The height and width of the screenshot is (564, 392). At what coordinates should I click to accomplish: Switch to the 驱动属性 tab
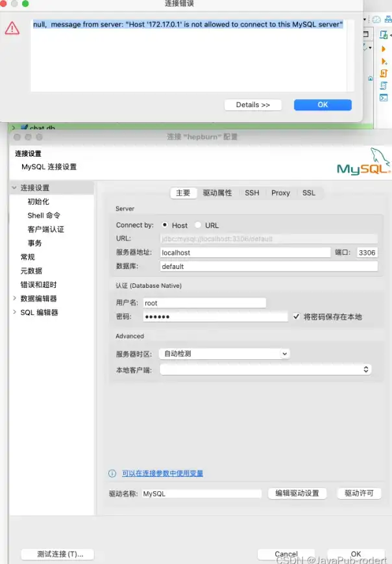pyautogui.click(x=217, y=193)
